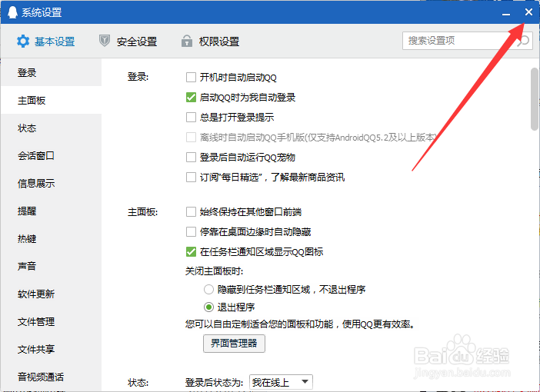Check 订阅每日精选 checkbox

(191, 178)
